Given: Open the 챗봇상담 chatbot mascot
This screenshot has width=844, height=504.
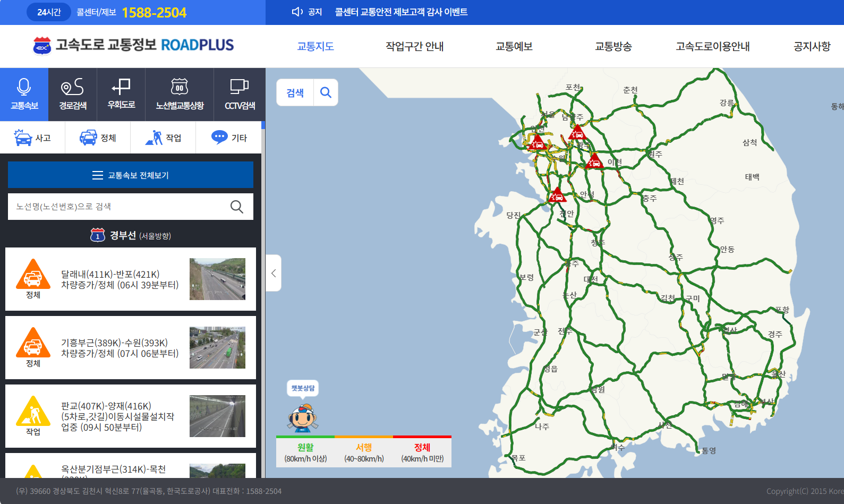Looking at the screenshot, I should [x=303, y=417].
